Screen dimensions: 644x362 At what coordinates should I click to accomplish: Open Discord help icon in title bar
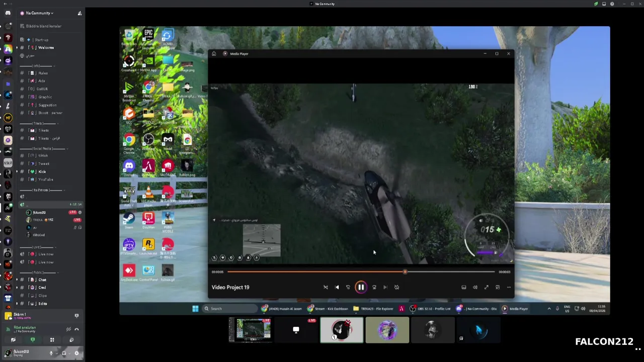(612, 4)
